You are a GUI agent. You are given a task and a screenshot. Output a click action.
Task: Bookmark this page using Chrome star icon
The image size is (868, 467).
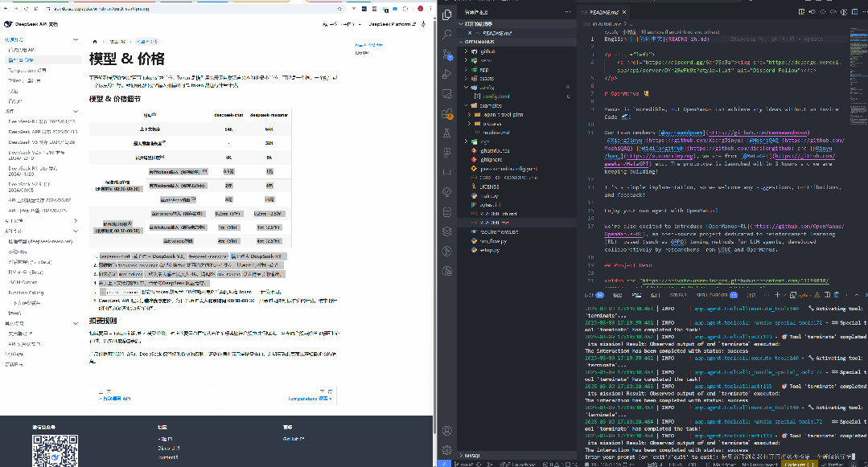[339, 9]
